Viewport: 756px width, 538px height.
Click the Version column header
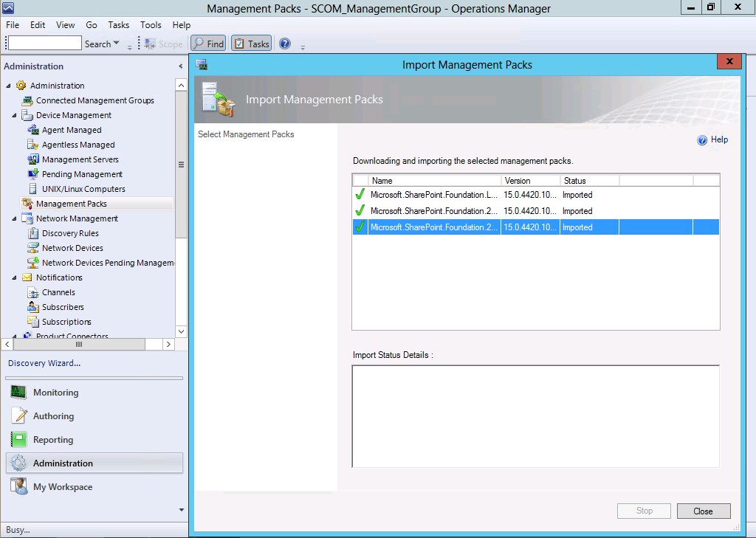[x=530, y=180]
